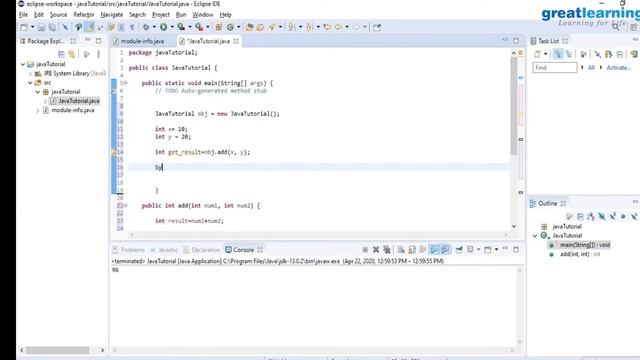
Task: Toggle Hide Non-Public Members in Outline toolbar
Action: [623, 216]
